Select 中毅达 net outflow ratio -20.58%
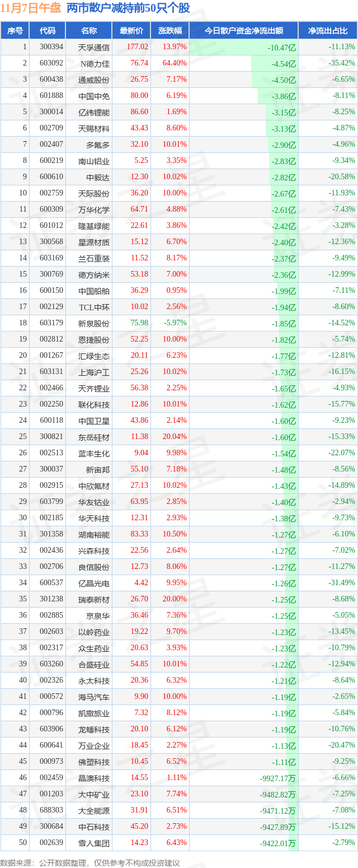This screenshot has width=358, height=868. point(342,177)
